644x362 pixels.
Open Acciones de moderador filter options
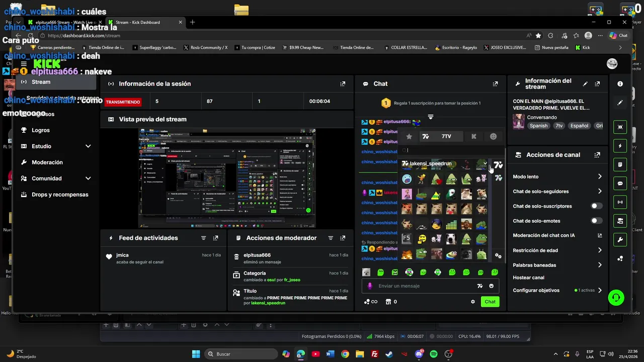point(331,238)
